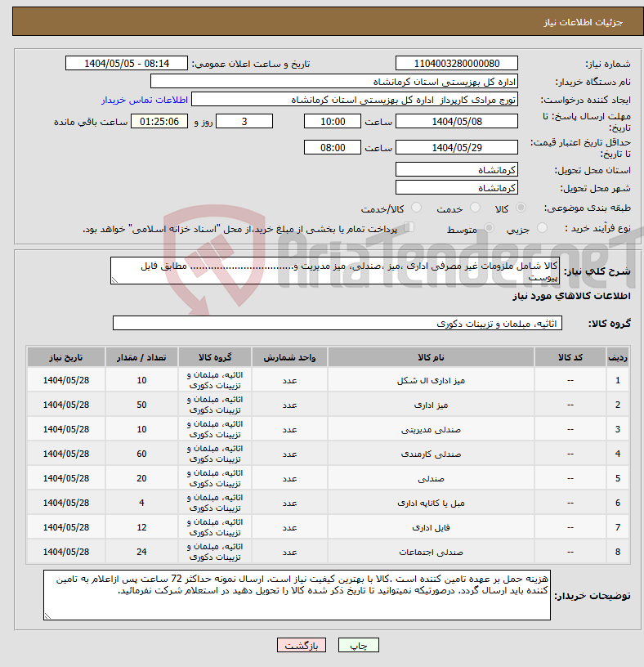Click the گروه کالا column header

click(215, 357)
